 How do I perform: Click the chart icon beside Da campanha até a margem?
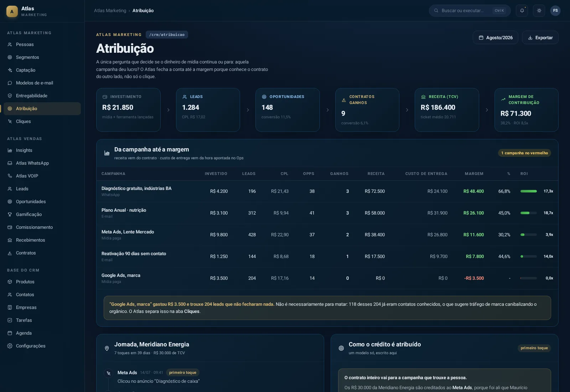pyautogui.click(x=107, y=153)
